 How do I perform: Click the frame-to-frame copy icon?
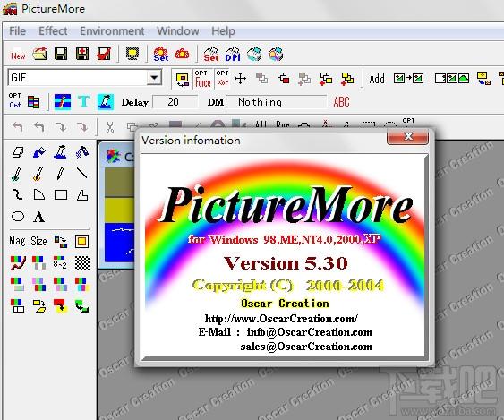click(x=408, y=78)
